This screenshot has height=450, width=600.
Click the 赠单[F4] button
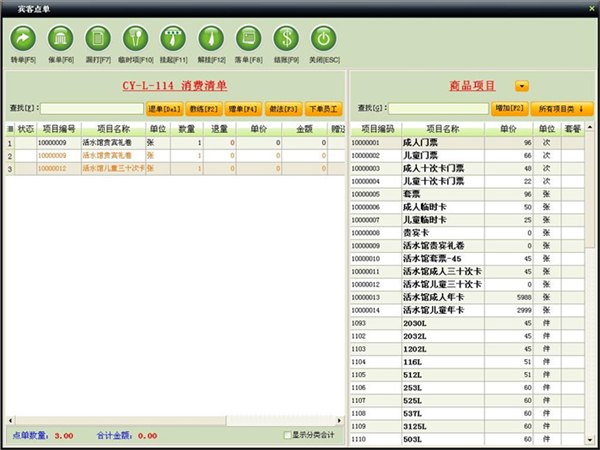click(243, 109)
